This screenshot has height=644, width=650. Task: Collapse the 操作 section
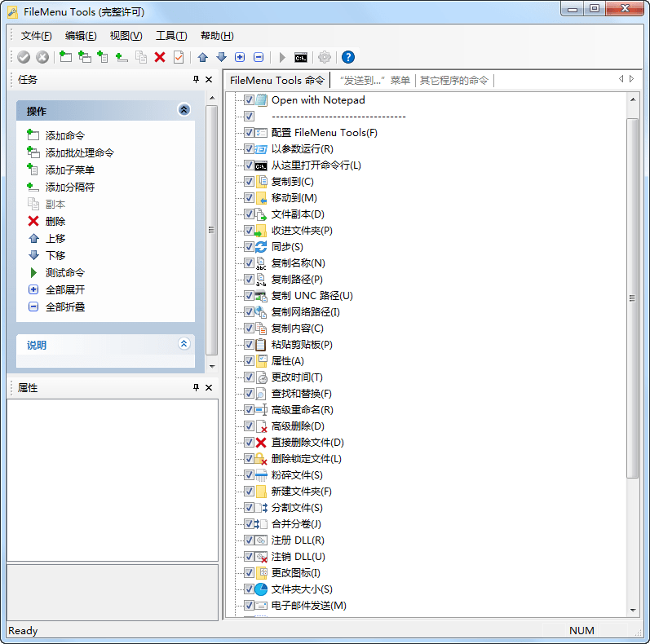tap(184, 110)
